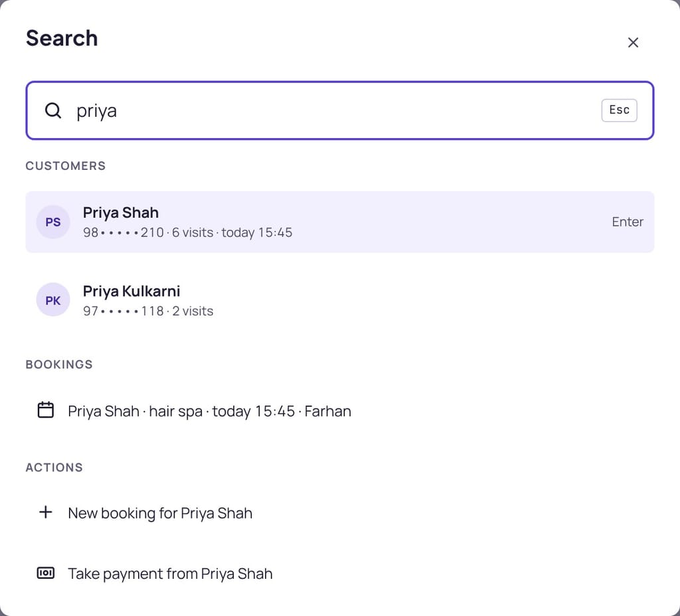Focus the search field containing 'priya'
This screenshot has width=680, height=616.
tap(339, 111)
